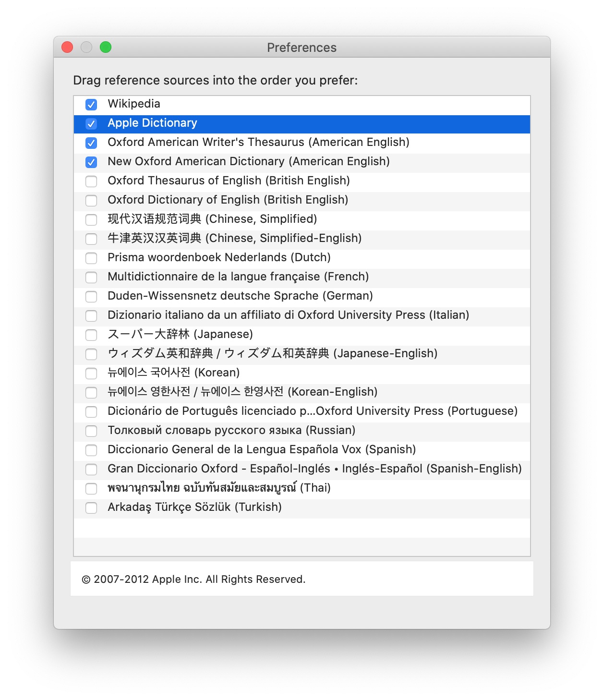Select Prisma woordenboek Nederlands row text
The height and width of the screenshot is (700, 604).
point(219,257)
